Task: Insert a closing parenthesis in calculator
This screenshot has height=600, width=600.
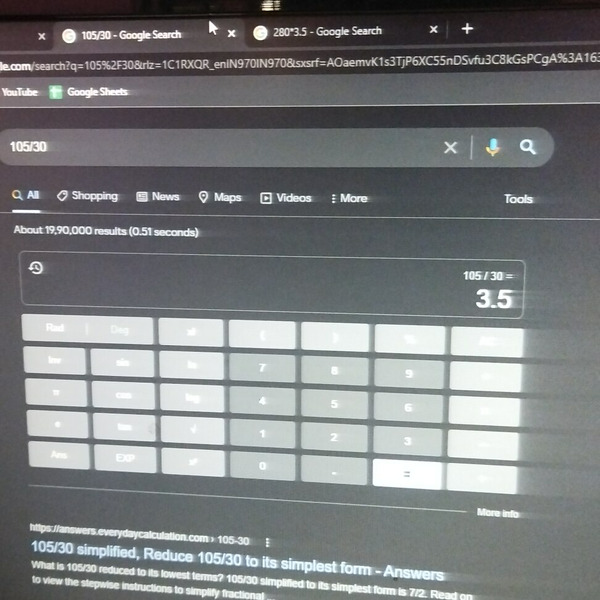Action: [335, 337]
